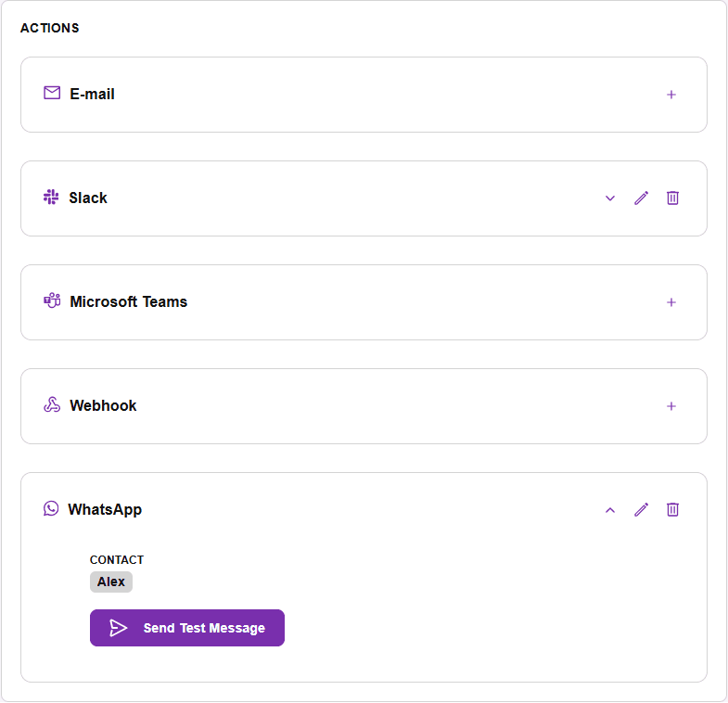Image resolution: width=728 pixels, height=703 pixels.
Task: Add an E-mail action with plus
Action: (671, 95)
